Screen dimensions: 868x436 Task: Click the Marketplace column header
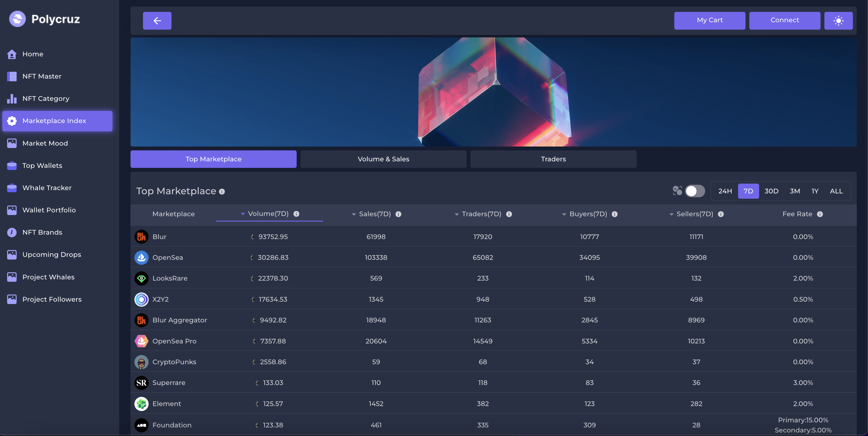174,214
